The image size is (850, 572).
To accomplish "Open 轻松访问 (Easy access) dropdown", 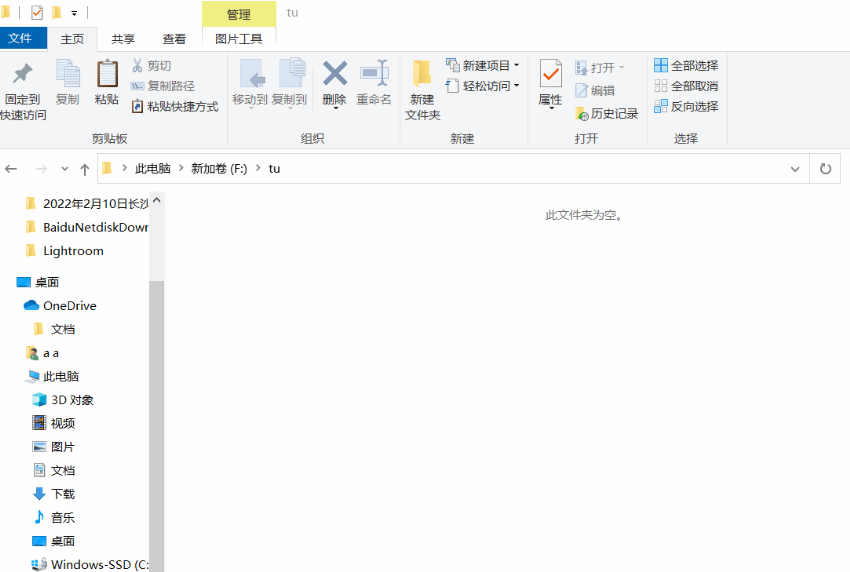I will [482, 86].
